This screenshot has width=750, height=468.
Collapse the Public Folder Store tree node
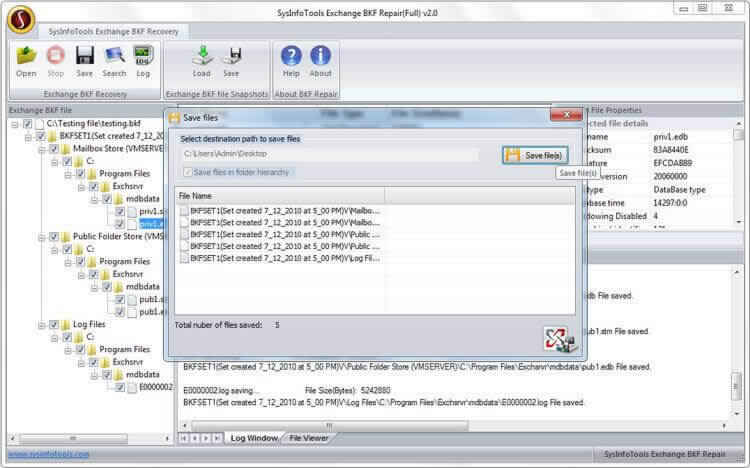pyautogui.click(x=42, y=237)
